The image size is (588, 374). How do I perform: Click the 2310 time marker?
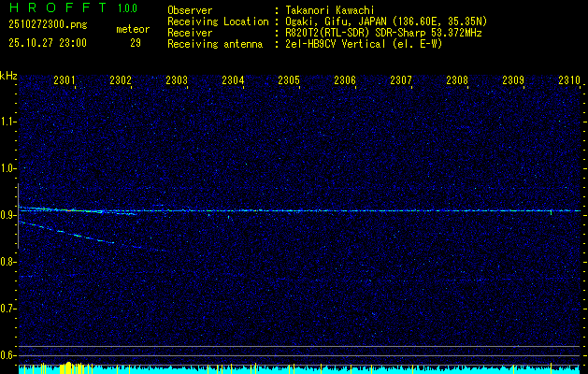point(568,81)
